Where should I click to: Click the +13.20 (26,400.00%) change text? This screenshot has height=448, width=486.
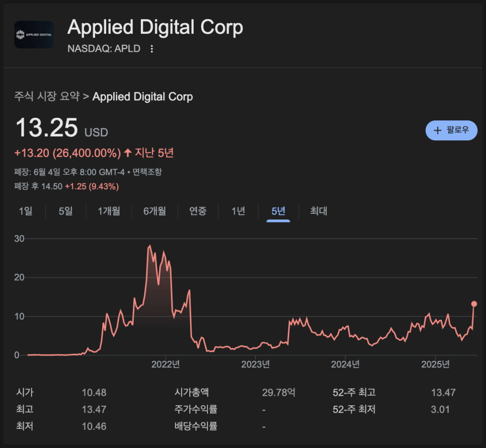coord(67,153)
